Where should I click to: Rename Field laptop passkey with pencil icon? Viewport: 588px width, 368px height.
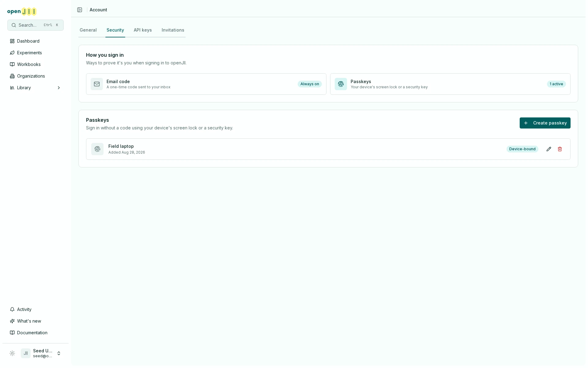tap(549, 149)
